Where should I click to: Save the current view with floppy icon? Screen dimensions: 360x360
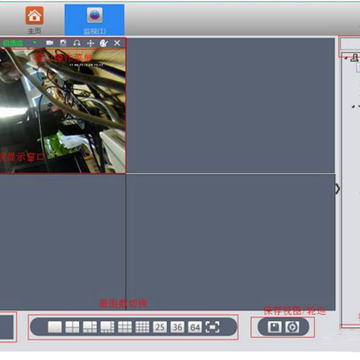click(274, 327)
